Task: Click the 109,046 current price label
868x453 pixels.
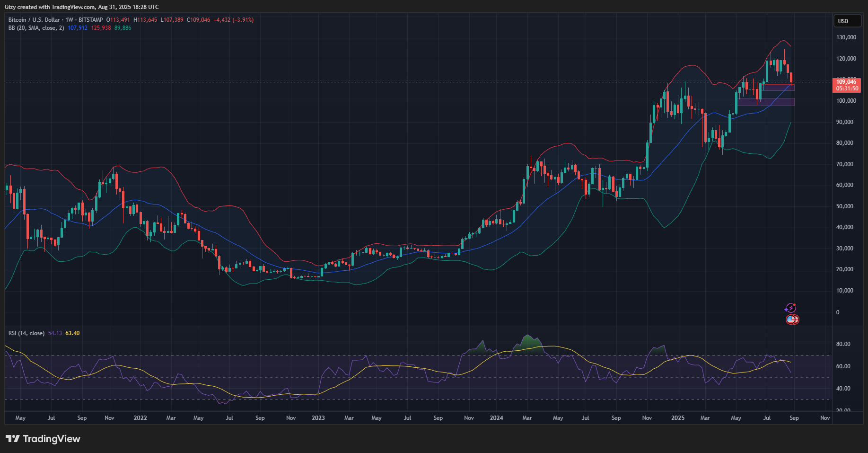Action: (846, 82)
